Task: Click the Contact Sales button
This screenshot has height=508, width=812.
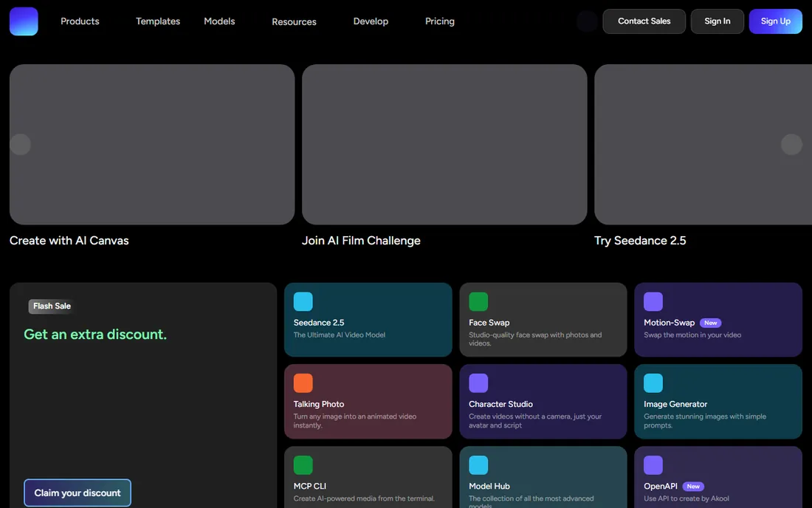Action: [644, 21]
